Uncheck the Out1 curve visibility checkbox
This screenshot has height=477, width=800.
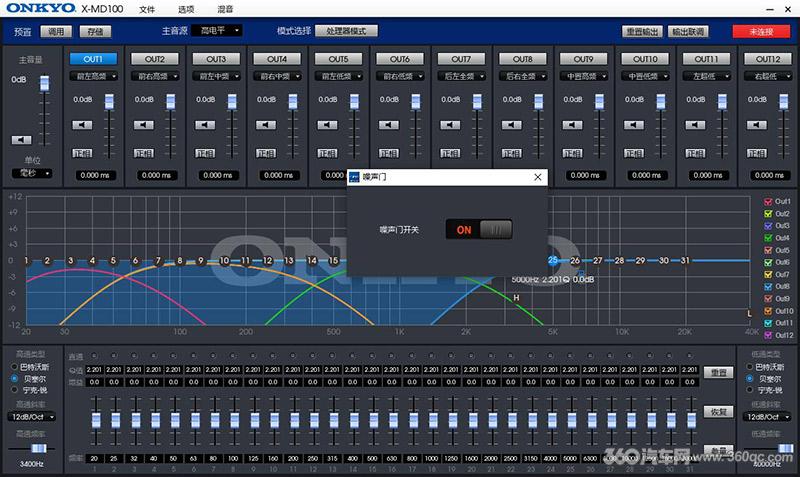(x=768, y=202)
